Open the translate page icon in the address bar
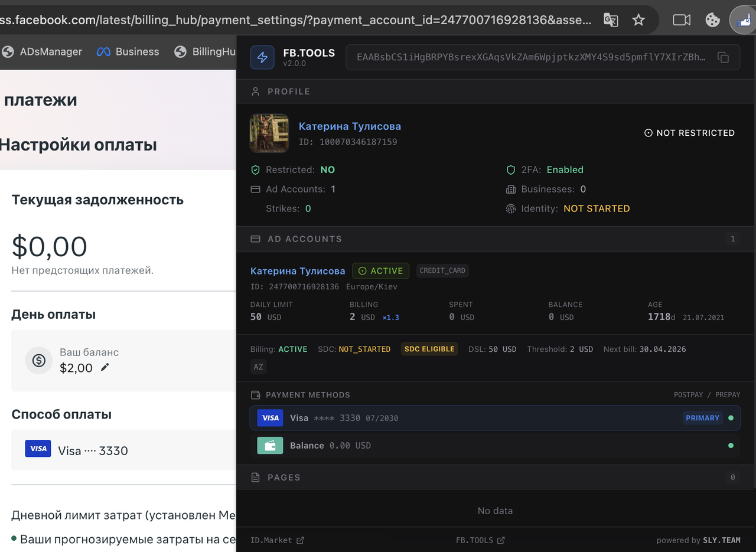 click(x=611, y=20)
